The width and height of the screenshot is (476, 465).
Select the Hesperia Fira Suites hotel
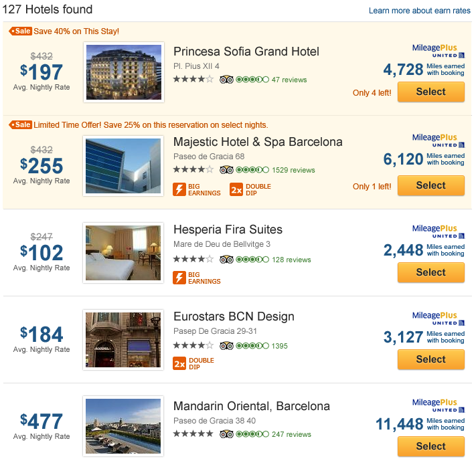click(431, 273)
